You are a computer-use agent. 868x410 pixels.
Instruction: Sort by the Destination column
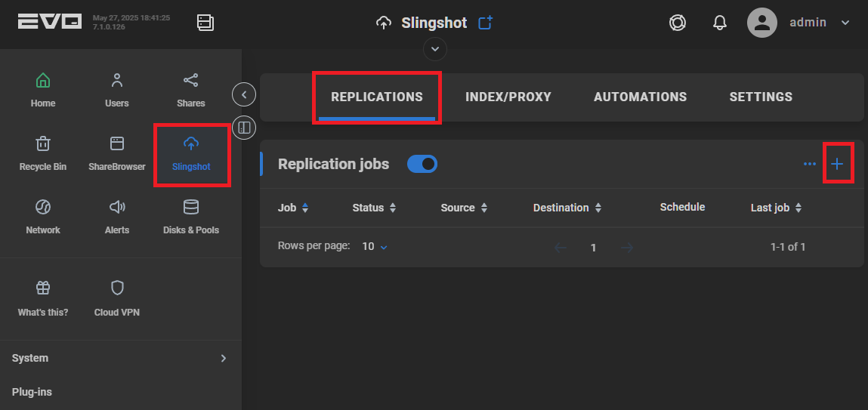click(x=567, y=208)
